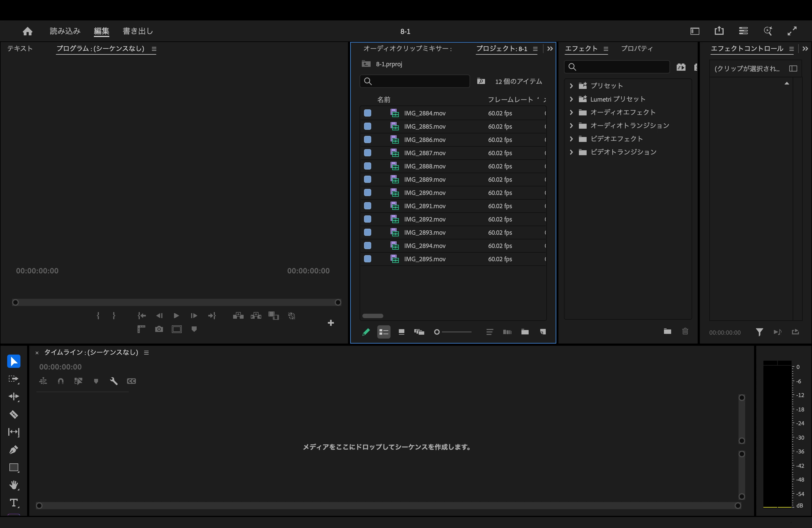The height and width of the screenshot is (528, 812).
Task: Toggle snap magnet in timeline
Action: click(61, 381)
